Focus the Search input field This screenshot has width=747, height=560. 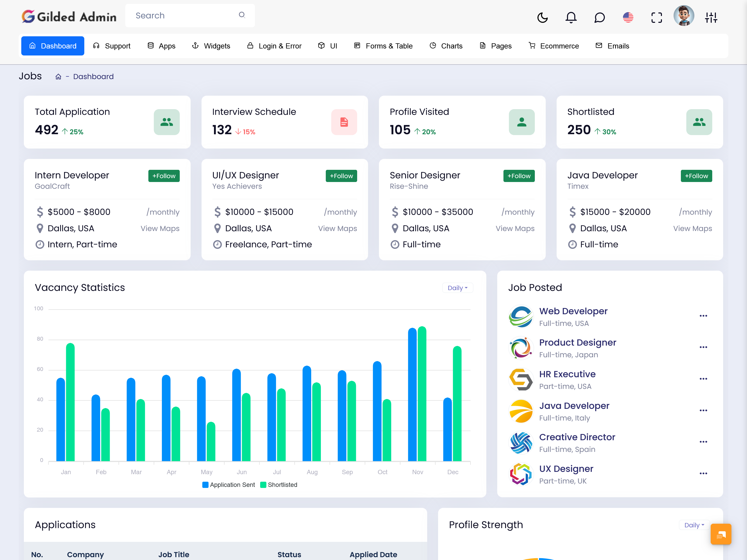coord(190,16)
